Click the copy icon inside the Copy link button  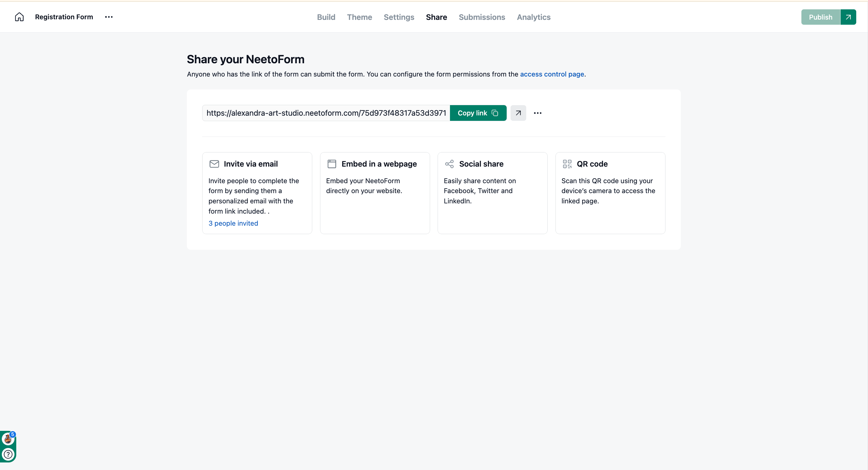tap(495, 113)
